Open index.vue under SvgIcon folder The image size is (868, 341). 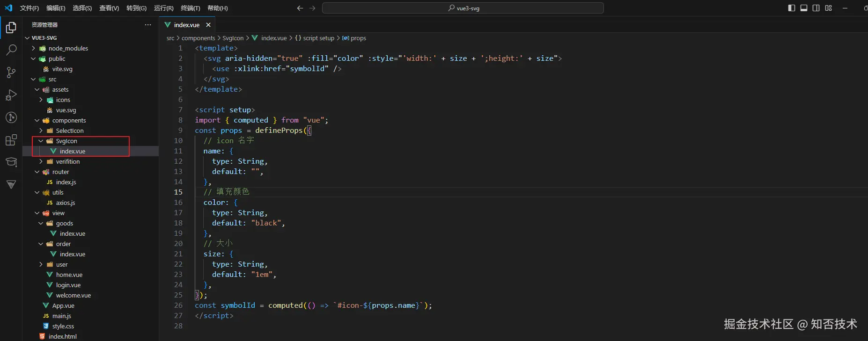[91, 151]
